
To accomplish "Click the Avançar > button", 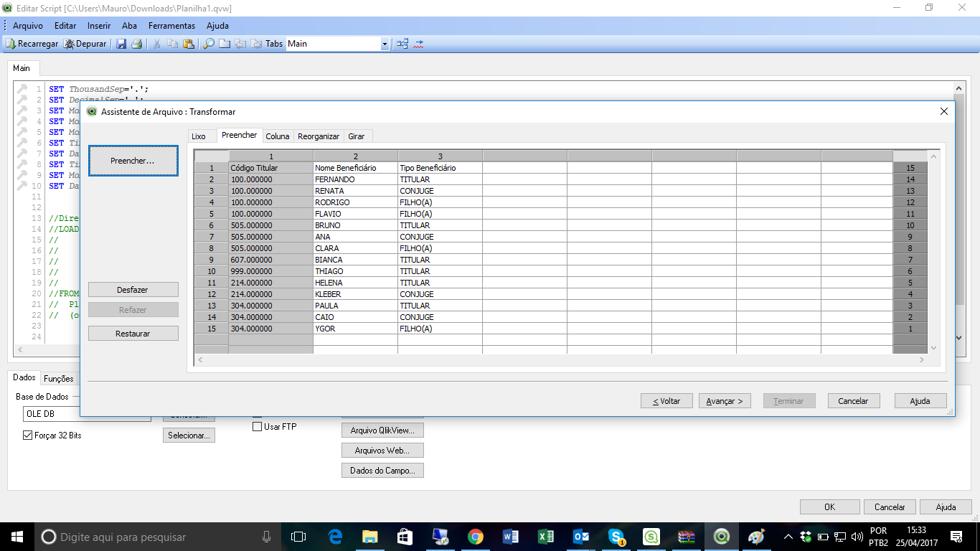I will 725,401.
